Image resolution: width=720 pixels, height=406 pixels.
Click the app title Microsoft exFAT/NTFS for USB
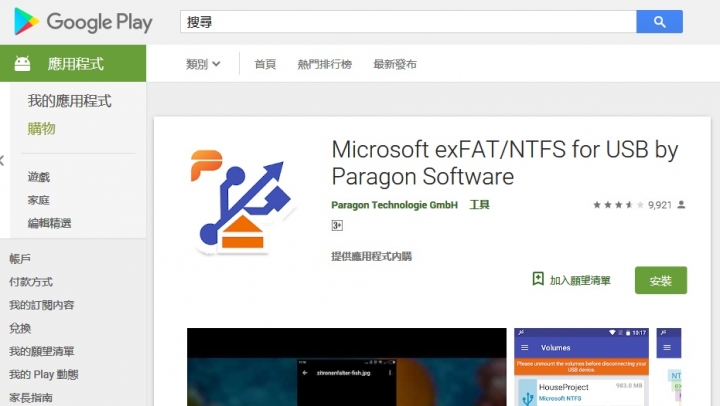coord(505,163)
